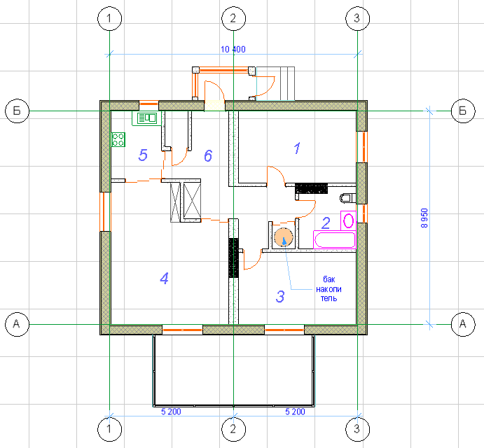484x448 pixels.
Task: Select the 10 400 dimension text
Action: point(233,49)
